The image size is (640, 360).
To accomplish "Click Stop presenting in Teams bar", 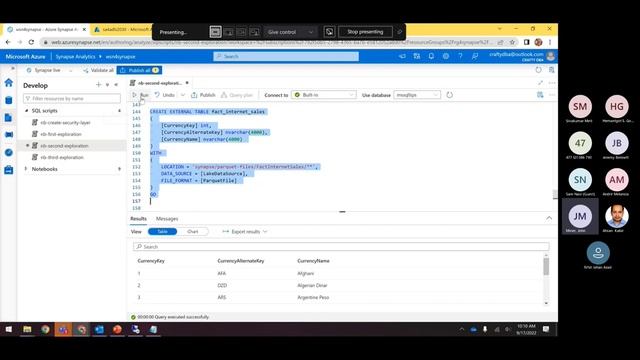I will 365,32.
